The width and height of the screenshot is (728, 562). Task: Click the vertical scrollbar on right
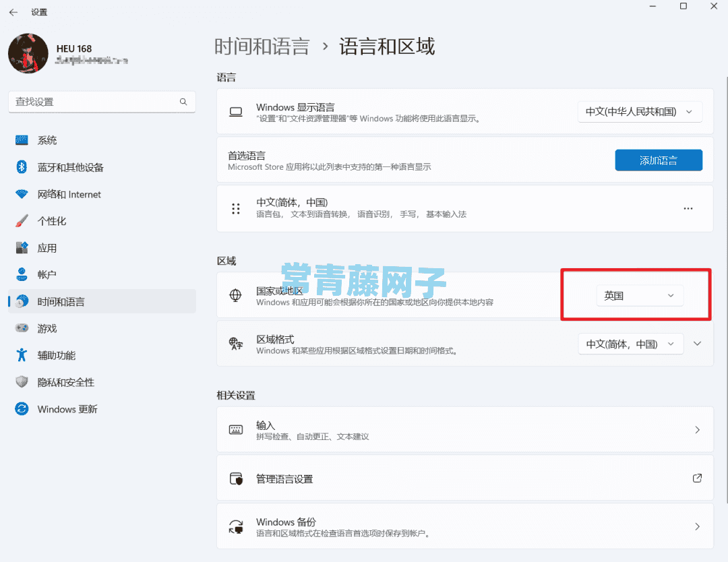coord(726,288)
